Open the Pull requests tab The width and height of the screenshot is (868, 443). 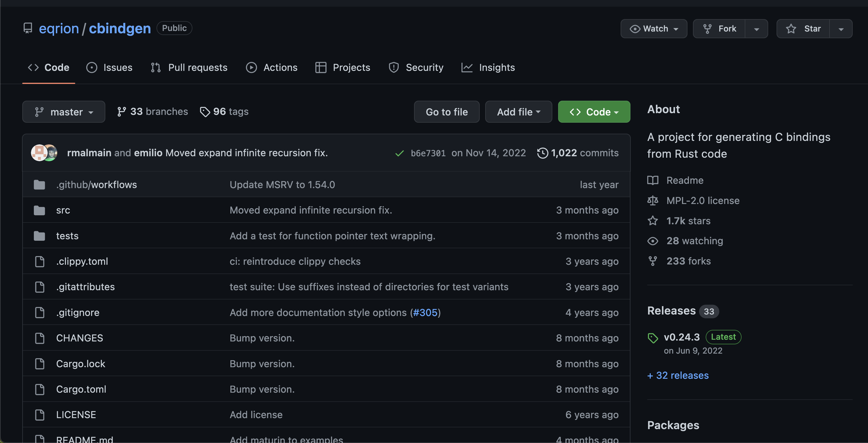tap(190, 67)
